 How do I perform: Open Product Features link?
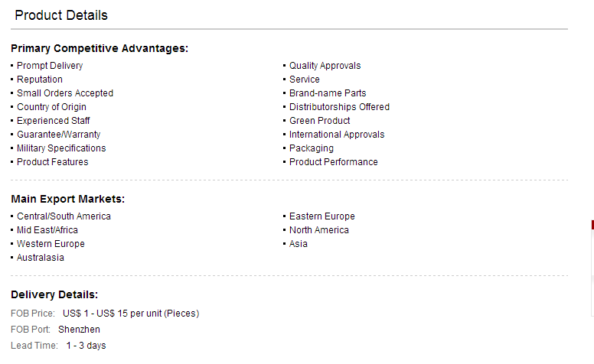click(52, 162)
